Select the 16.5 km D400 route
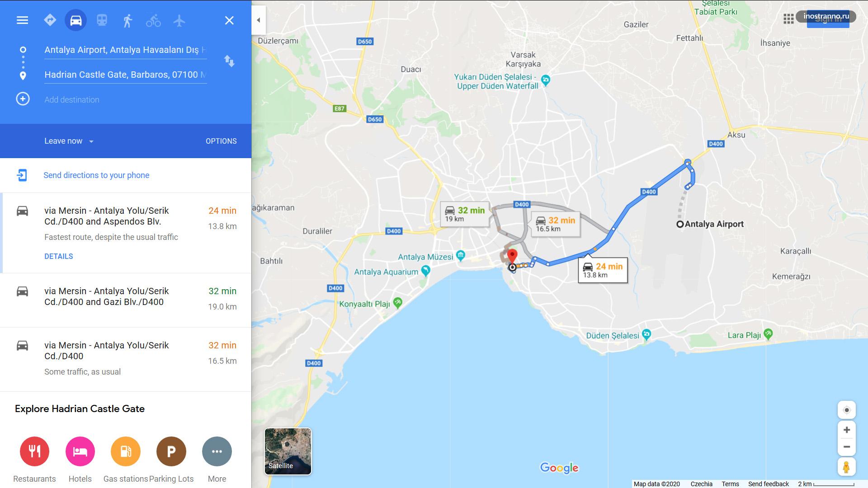The height and width of the screenshot is (488, 868). pos(126,359)
